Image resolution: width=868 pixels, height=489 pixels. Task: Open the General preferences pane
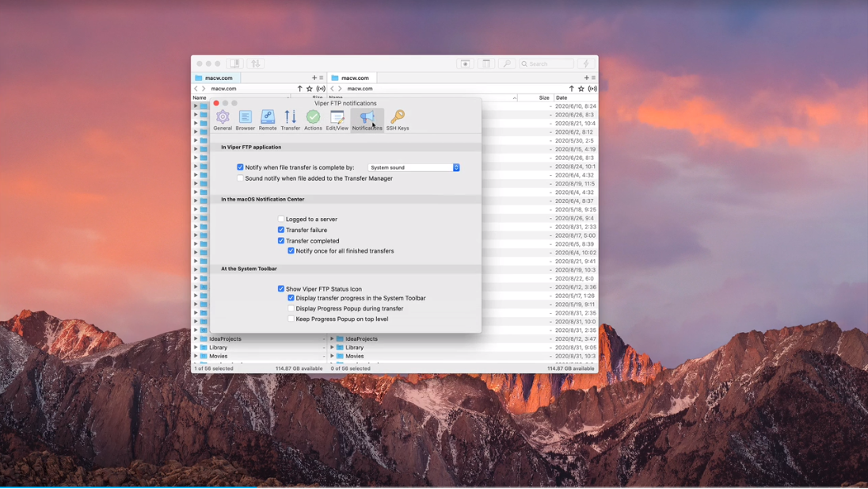[x=223, y=119]
